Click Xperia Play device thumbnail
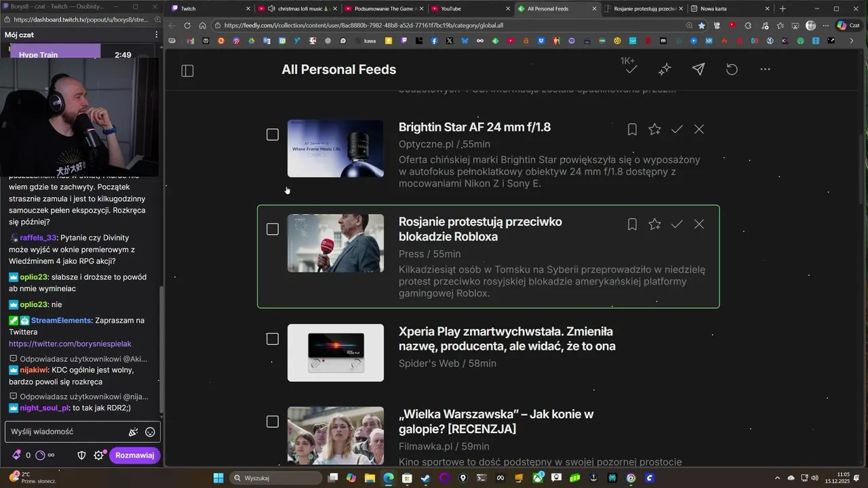Viewport: 868px width, 488px height. pos(336,352)
